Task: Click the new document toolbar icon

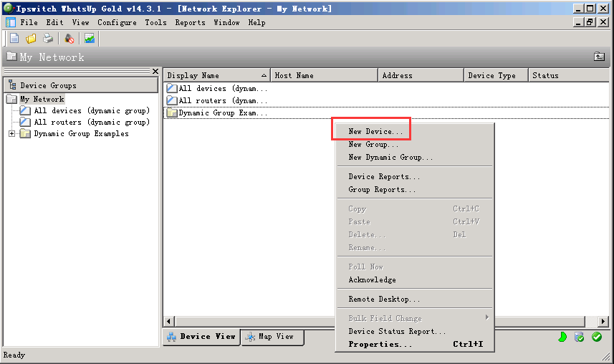Action: click(14, 39)
